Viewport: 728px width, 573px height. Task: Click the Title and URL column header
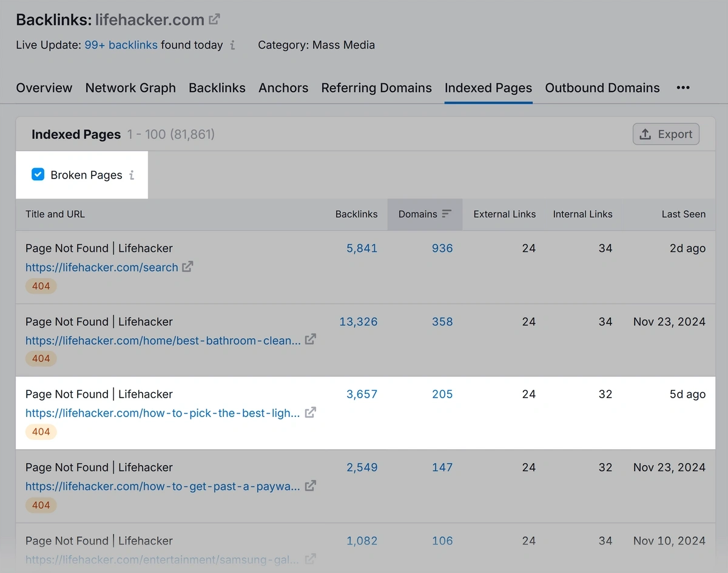coord(55,214)
